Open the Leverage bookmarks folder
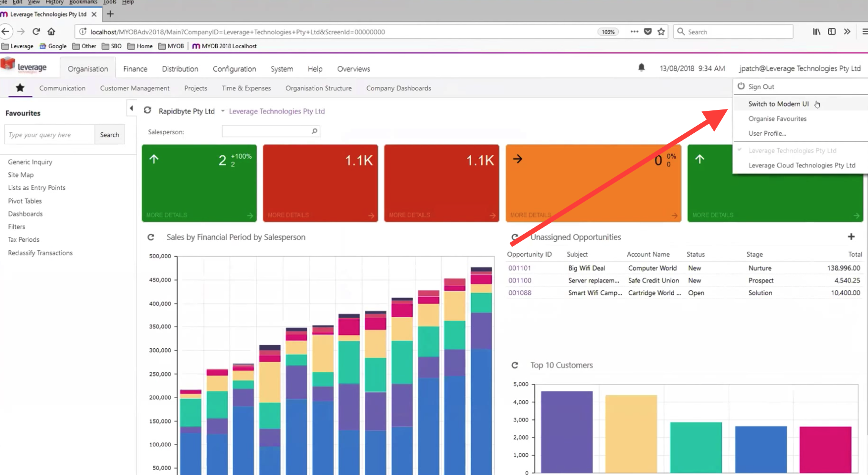The width and height of the screenshot is (868, 475). (x=18, y=46)
